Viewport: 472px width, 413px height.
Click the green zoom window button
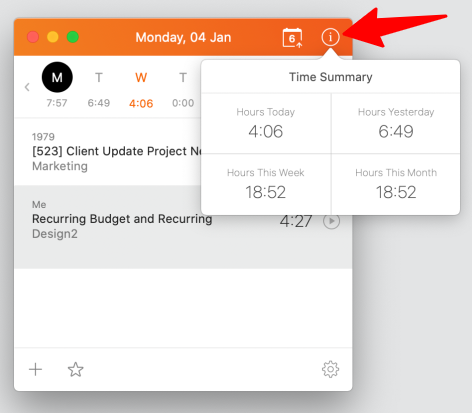coord(73,37)
